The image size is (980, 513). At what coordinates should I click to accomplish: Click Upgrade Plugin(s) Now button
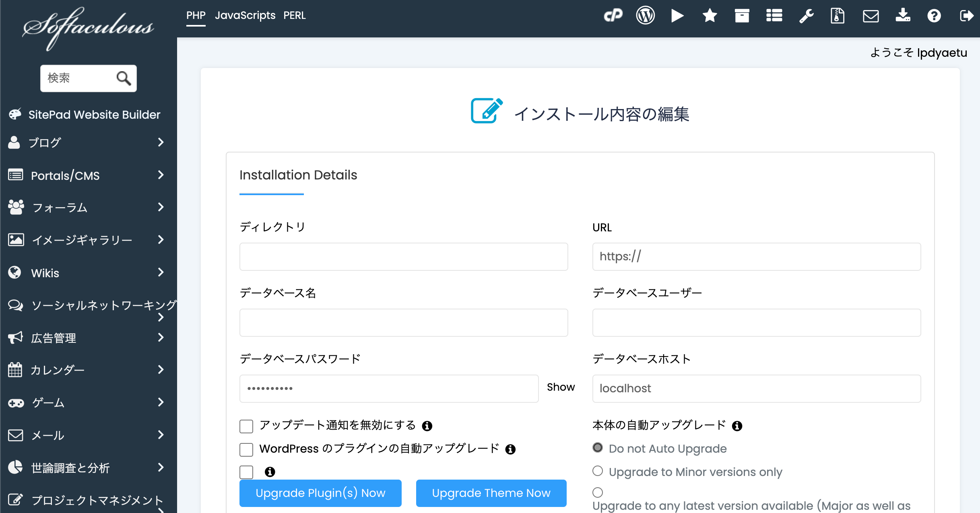pyautogui.click(x=320, y=493)
